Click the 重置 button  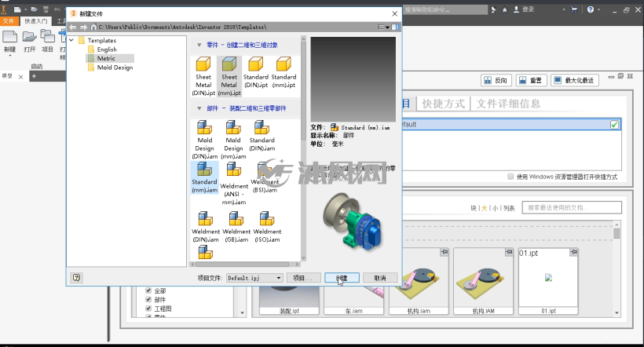531,81
